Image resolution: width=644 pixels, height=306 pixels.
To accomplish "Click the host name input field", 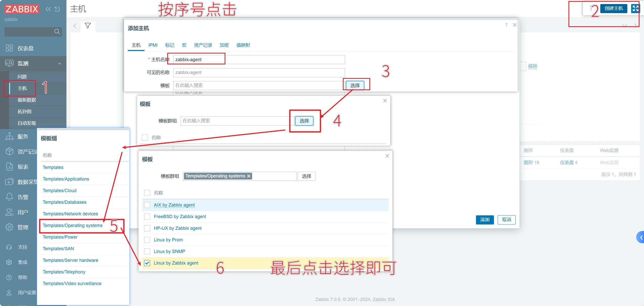I will (259, 60).
